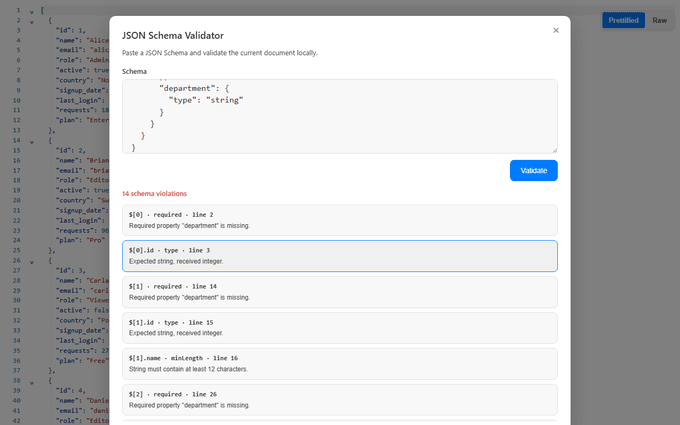Collapse the root array at line 1

32,12
